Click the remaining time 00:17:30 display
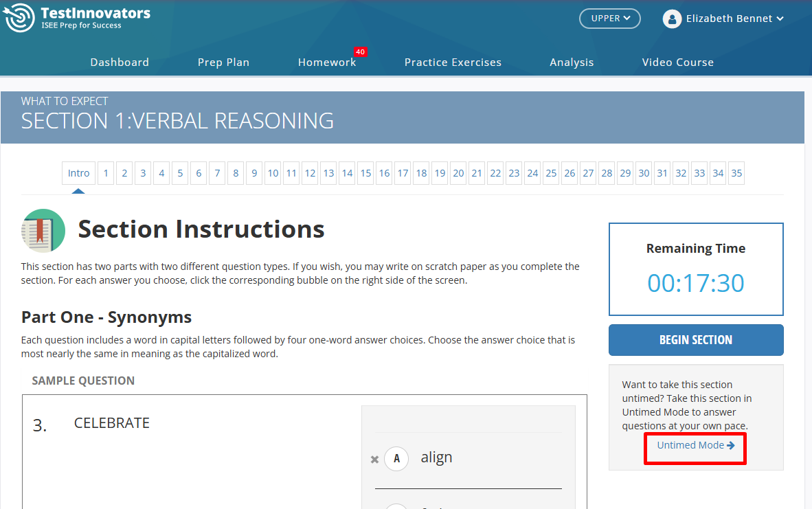 click(x=695, y=283)
